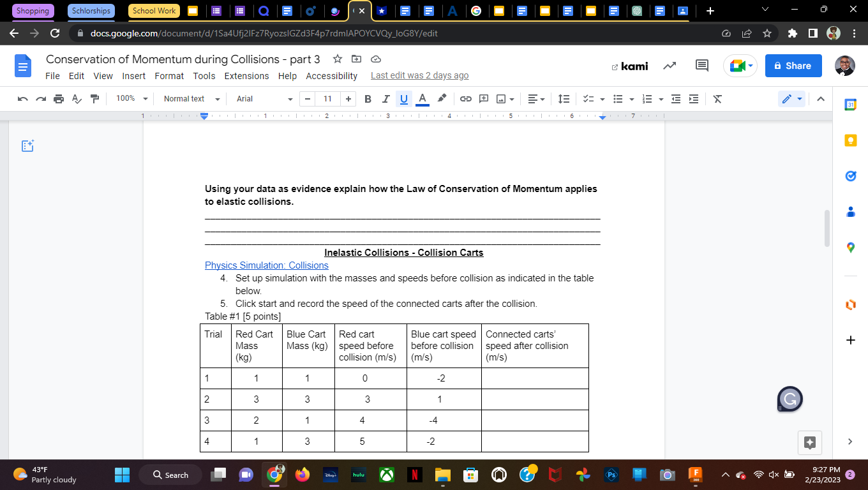Select the Paint format tool

tap(94, 98)
